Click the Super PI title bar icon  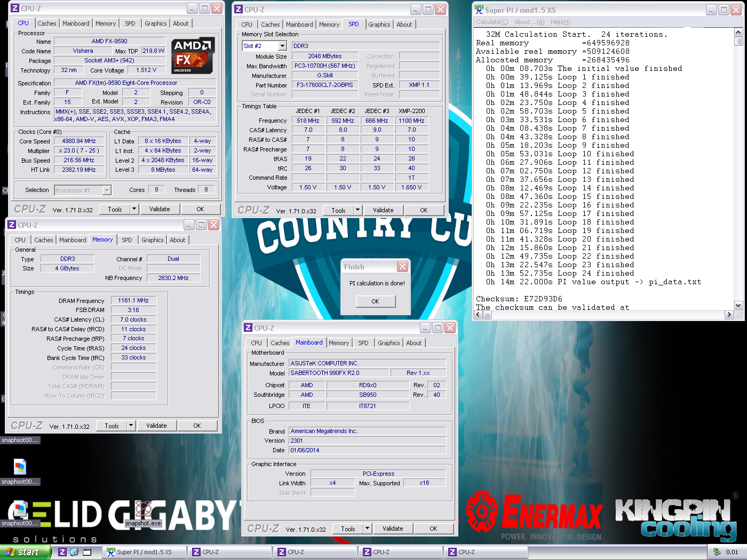tap(479, 10)
